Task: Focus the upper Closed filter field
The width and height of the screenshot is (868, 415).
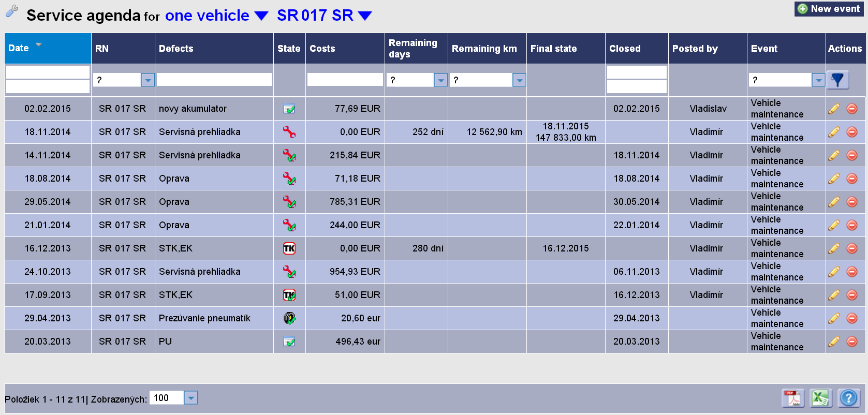Action: pyautogui.click(x=637, y=72)
